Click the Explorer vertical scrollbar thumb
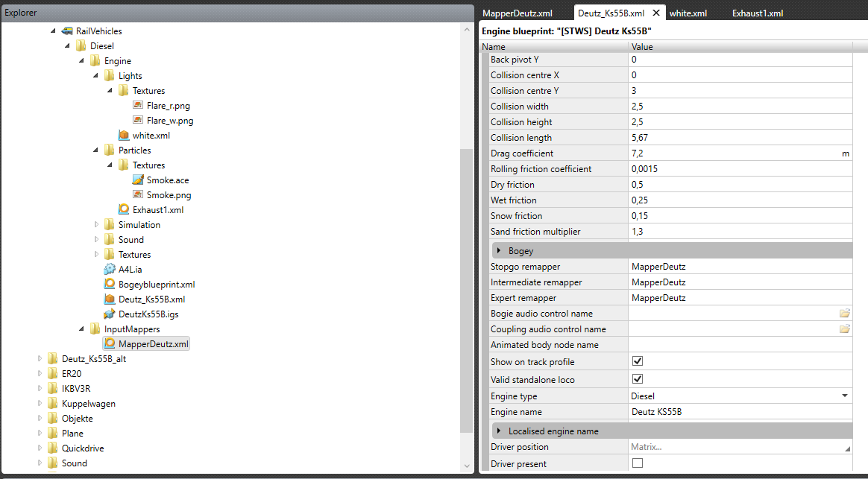Screen dimensions: 868x479 pyautogui.click(x=467, y=291)
